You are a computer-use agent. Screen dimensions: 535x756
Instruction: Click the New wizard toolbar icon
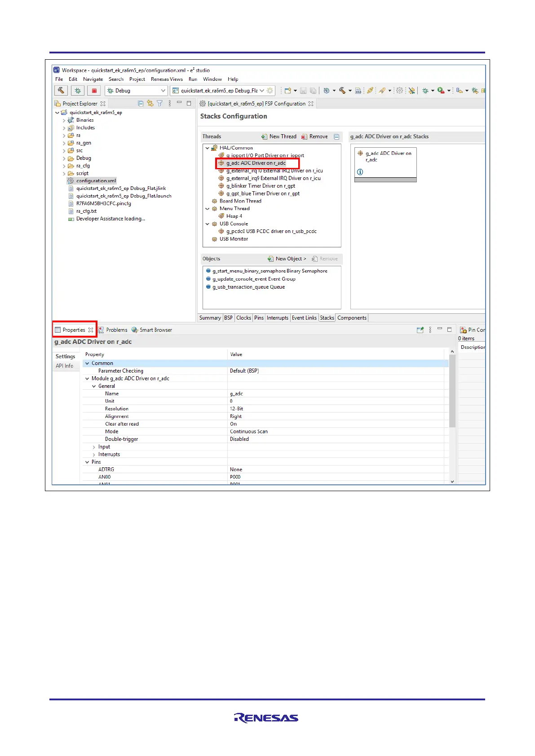(x=288, y=91)
